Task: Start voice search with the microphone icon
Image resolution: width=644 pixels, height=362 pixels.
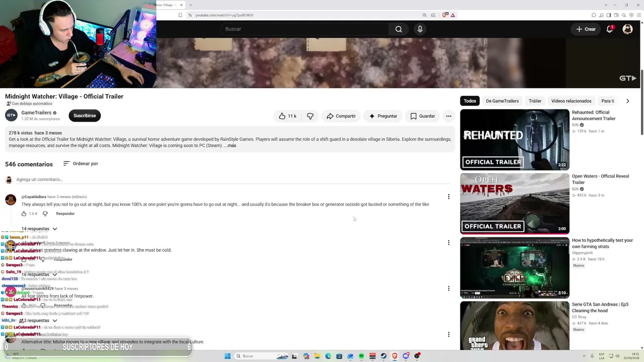Action: 420,29
